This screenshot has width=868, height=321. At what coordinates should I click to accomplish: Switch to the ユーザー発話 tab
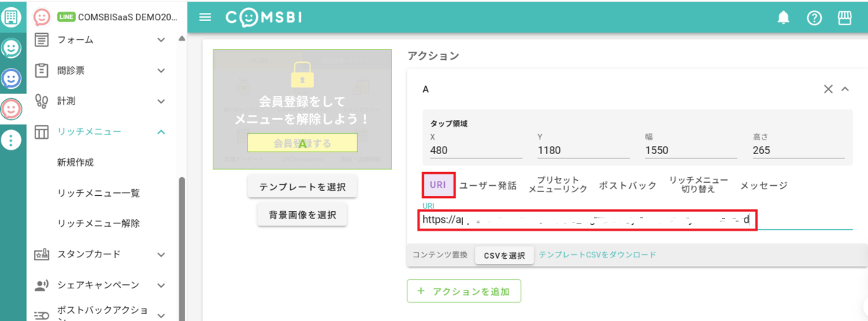point(488,186)
